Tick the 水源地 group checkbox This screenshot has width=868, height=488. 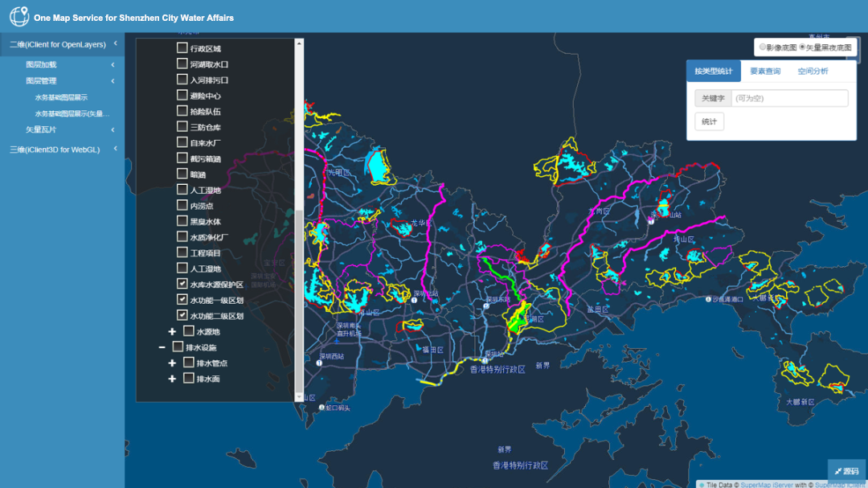click(x=188, y=331)
